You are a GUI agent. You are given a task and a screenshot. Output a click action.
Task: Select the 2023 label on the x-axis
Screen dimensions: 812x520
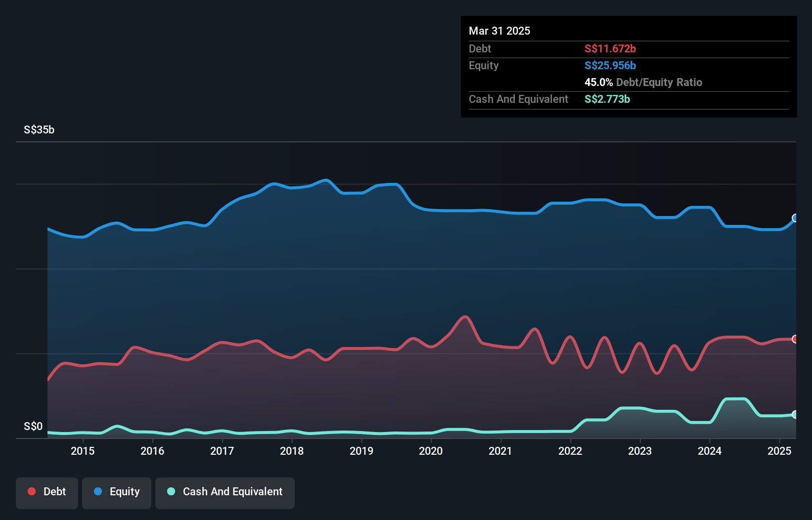[x=640, y=451]
